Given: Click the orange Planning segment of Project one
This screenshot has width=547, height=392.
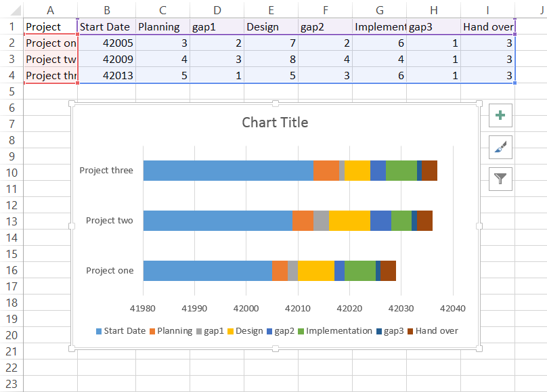Looking at the screenshot, I should pos(280,270).
